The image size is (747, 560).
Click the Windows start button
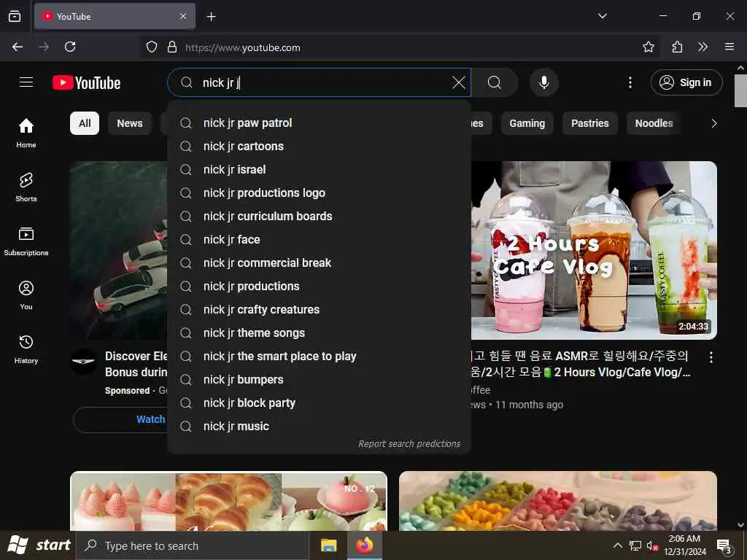(39, 545)
